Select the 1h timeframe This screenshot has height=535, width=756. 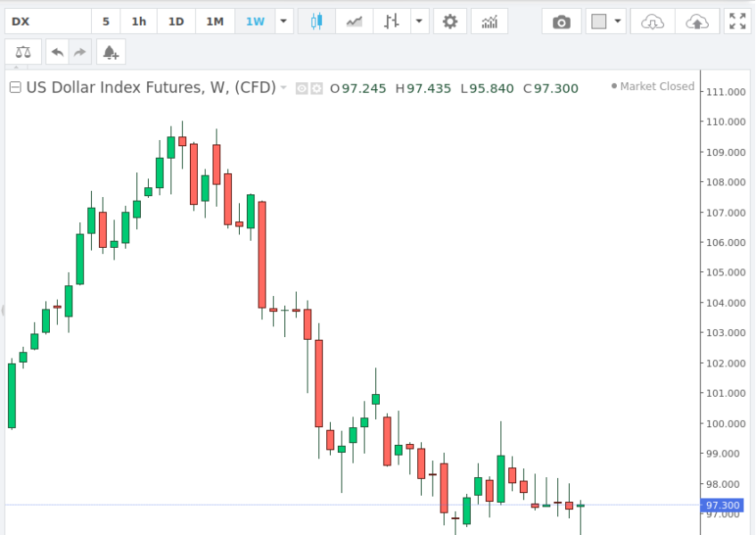coord(139,21)
